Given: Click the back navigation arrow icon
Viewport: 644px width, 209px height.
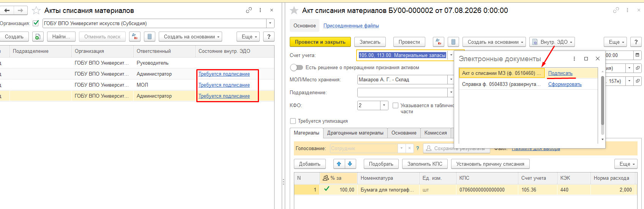Looking at the screenshot, I should (x=7, y=11).
